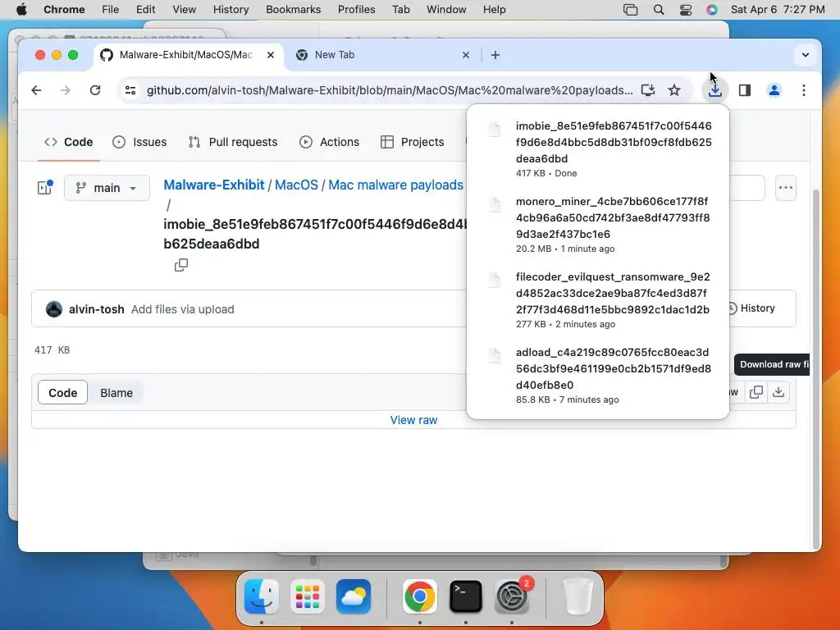Open Launchpad from the Dock
This screenshot has width=840, height=630.
[x=308, y=596]
